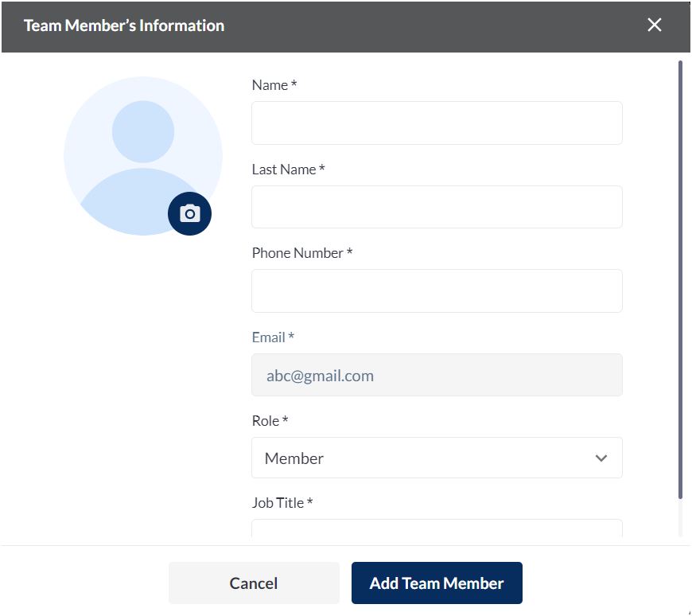Expand Role options via the chevron arrow
The height and width of the screenshot is (616, 692).
click(x=601, y=458)
